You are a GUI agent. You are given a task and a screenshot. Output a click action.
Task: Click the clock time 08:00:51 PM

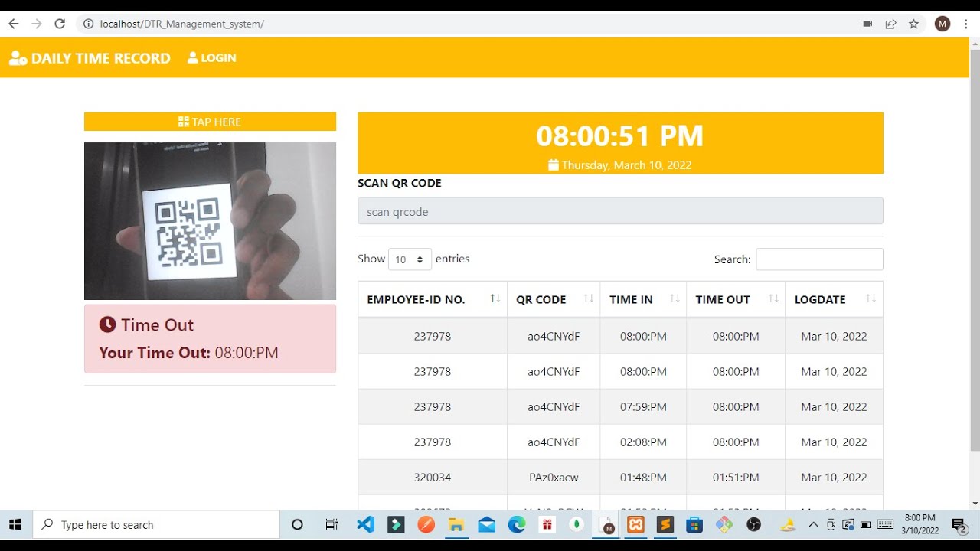click(x=620, y=135)
